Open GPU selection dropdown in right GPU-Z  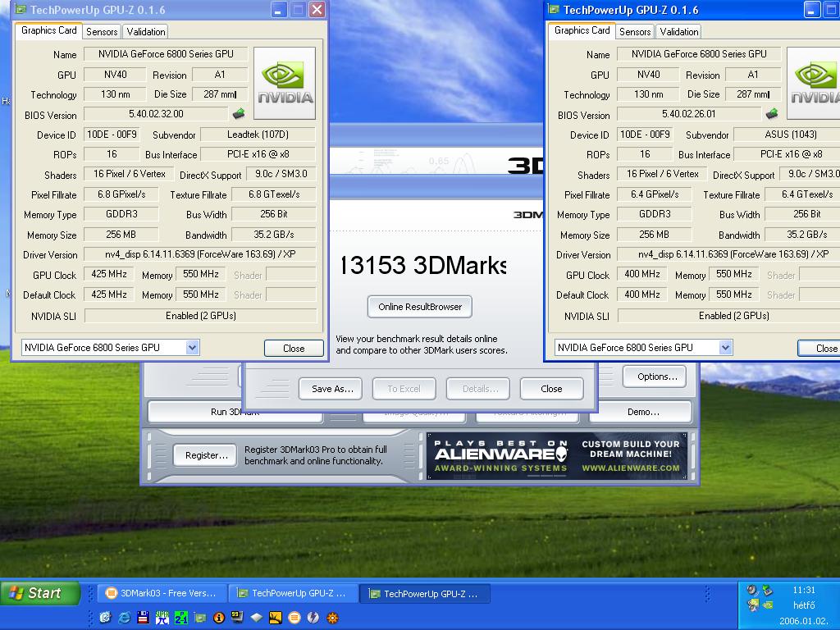coord(725,348)
